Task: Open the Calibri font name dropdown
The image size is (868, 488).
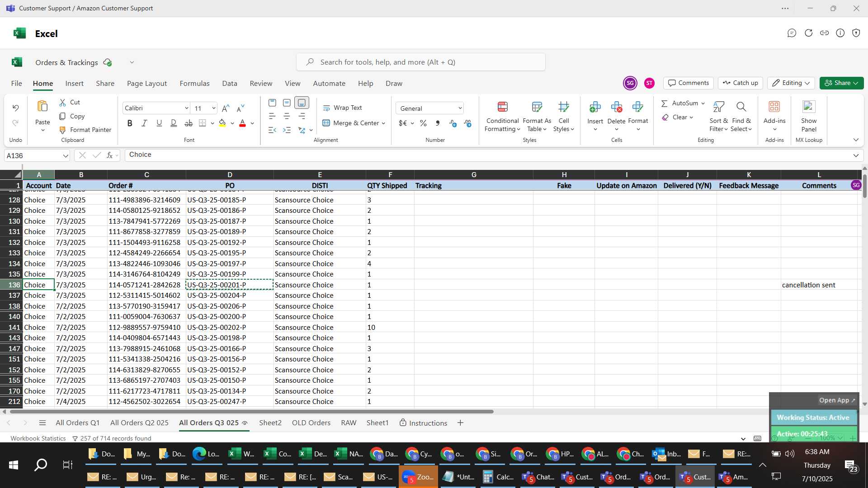Action: (186, 108)
